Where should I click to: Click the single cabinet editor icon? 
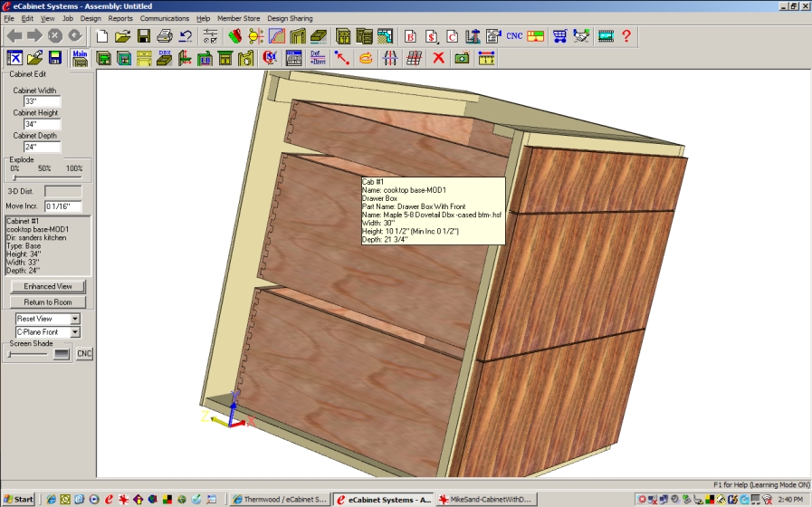[343, 36]
